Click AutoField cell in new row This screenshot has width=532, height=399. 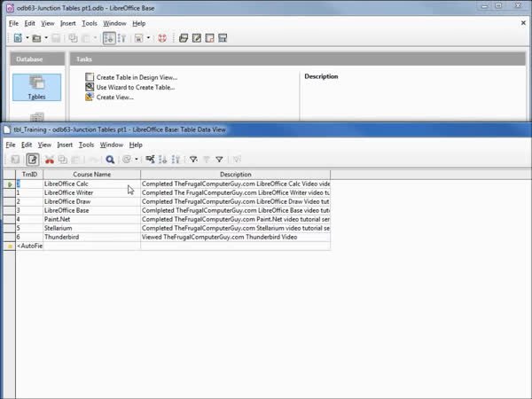click(29, 246)
